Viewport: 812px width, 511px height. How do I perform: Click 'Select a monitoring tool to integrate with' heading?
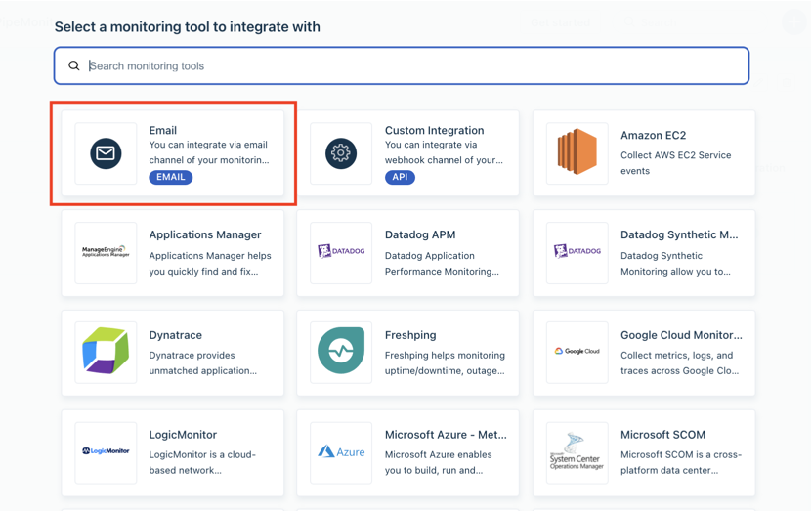pos(187,27)
